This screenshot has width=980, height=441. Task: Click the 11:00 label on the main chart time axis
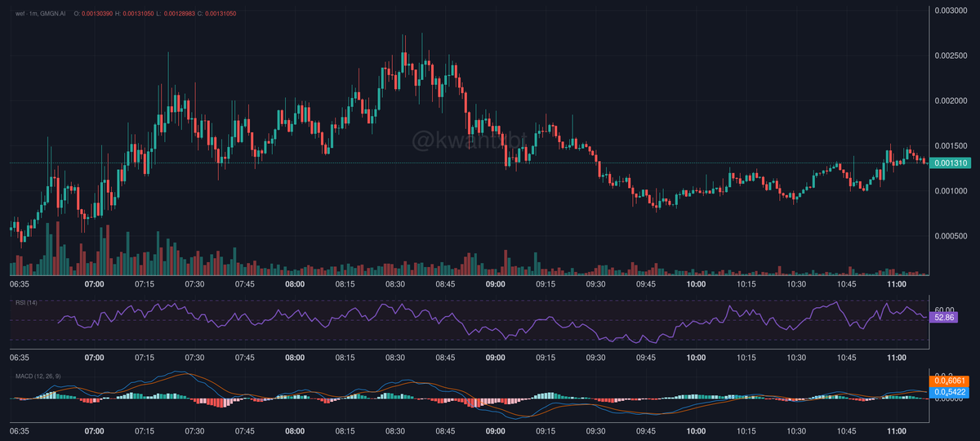(x=897, y=284)
